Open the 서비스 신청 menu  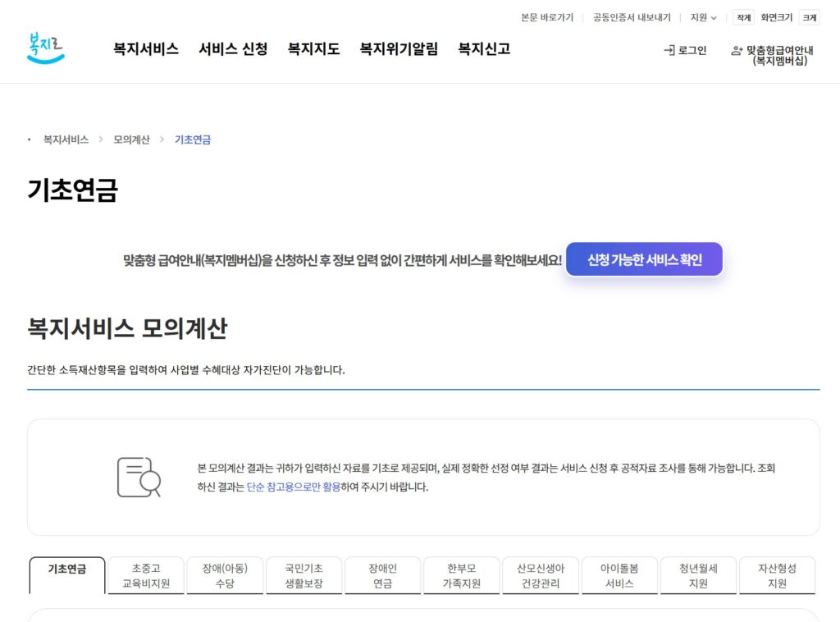click(235, 49)
